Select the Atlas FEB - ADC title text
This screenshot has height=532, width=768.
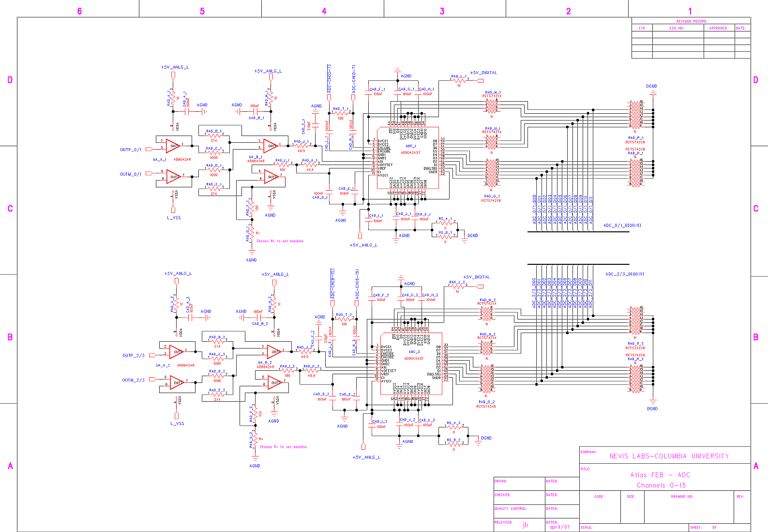click(660, 475)
